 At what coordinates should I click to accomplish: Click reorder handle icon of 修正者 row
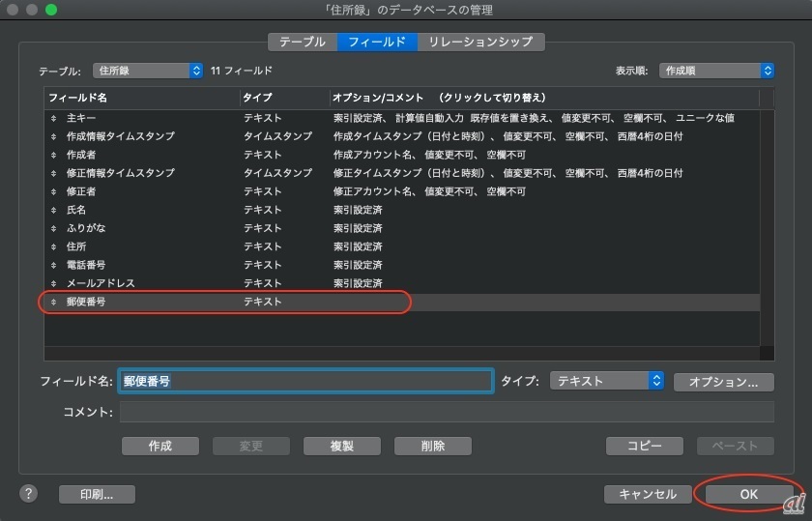(53, 192)
